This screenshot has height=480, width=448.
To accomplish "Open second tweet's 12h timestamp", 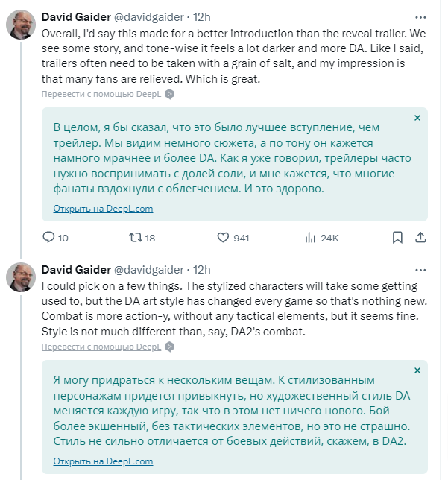I will [202, 269].
